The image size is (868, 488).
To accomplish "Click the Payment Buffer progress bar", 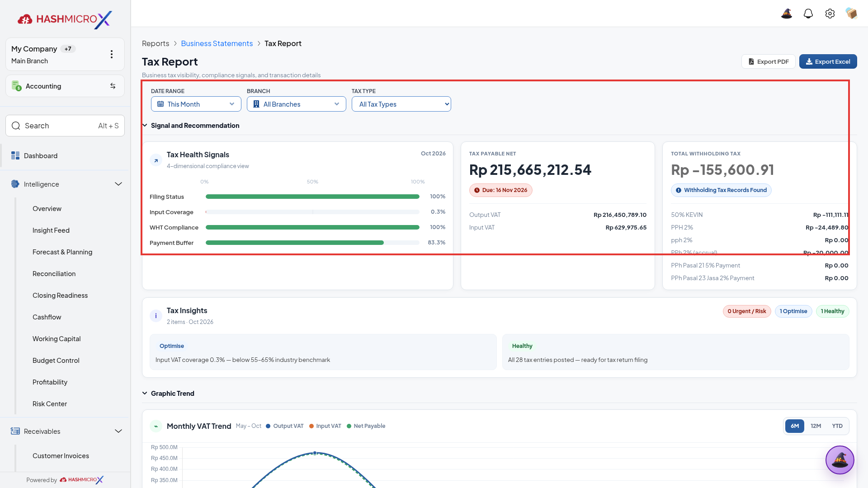I will click(312, 243).
